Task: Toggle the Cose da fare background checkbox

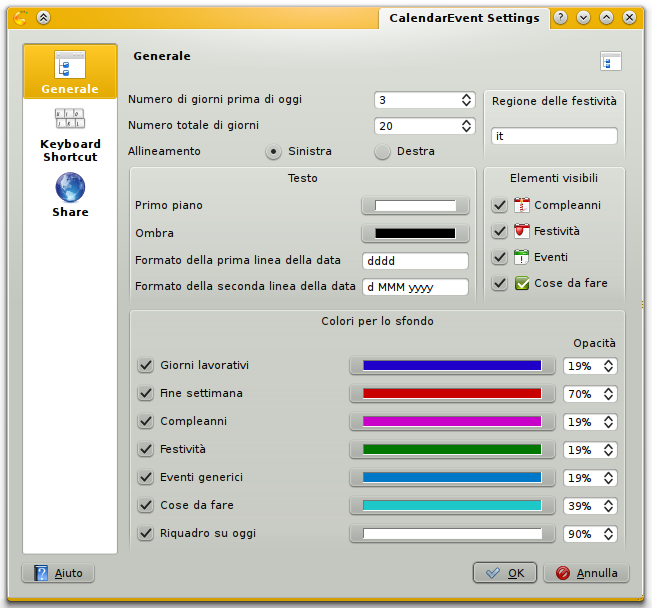Action: click(146, 505)
